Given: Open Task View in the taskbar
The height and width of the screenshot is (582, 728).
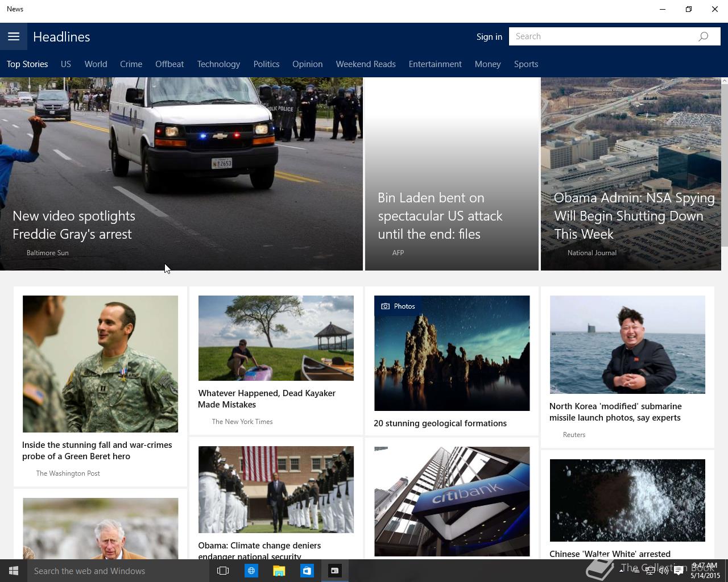Looking at the screenshot, I should (223, 571).
